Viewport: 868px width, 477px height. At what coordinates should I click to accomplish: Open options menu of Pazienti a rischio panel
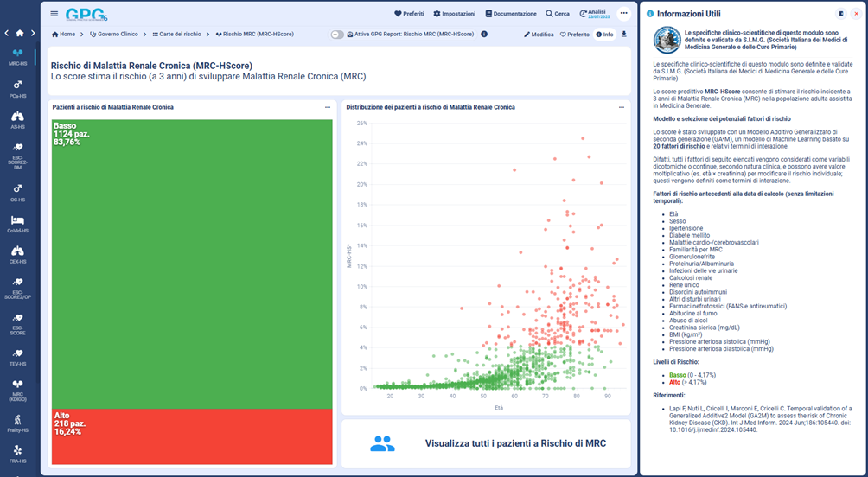(328, 107)
